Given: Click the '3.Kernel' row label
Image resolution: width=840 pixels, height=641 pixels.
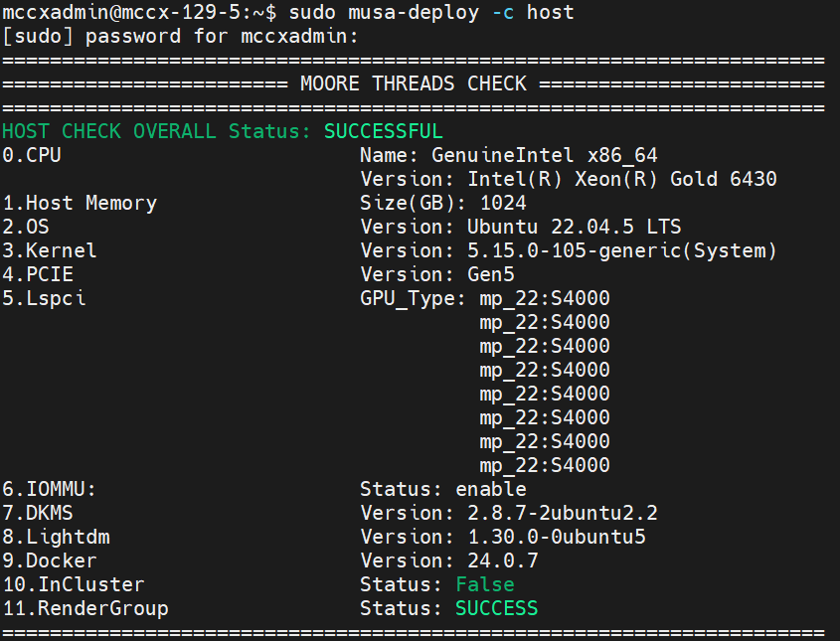Looking at the screenshot, I should [50, 250].
